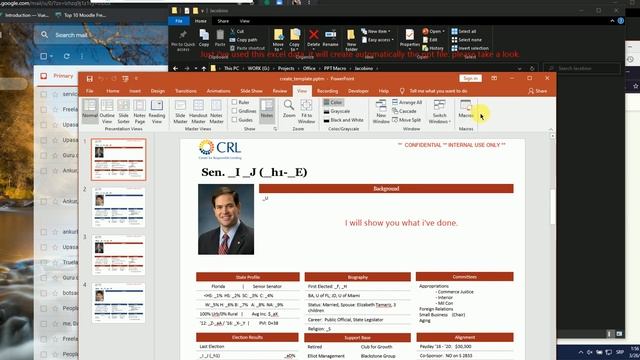This screenshot has width=640, height=360.
Task: Switch to the Developer tab
Action: coord(358,91)
